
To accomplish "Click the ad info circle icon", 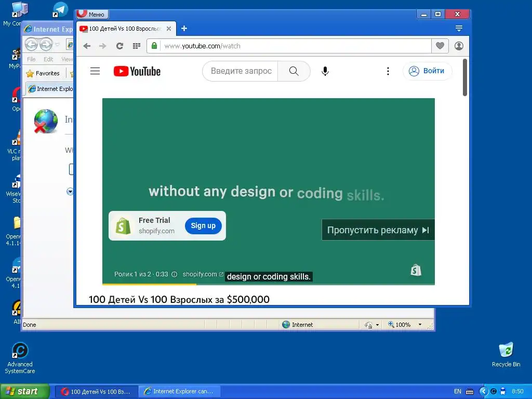I will [x=175, y=274].
